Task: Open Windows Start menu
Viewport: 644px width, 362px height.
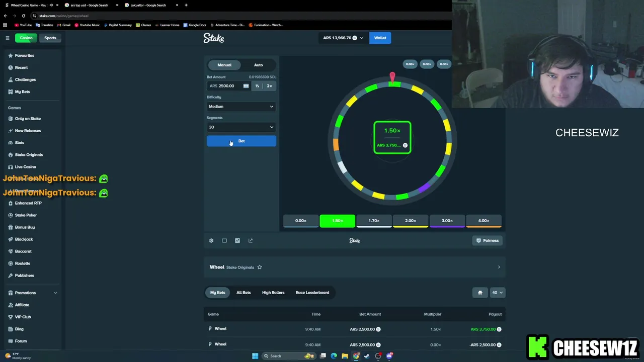Action: click(x=255, y=356)
